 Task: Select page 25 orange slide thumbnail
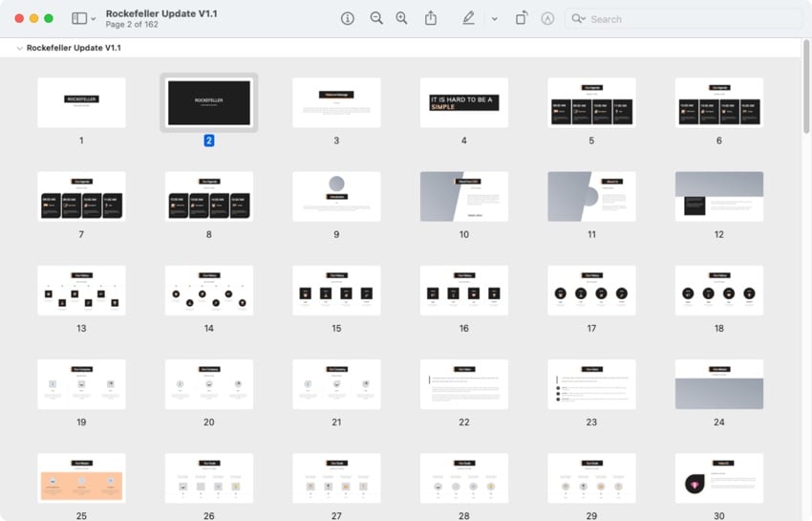81,478
